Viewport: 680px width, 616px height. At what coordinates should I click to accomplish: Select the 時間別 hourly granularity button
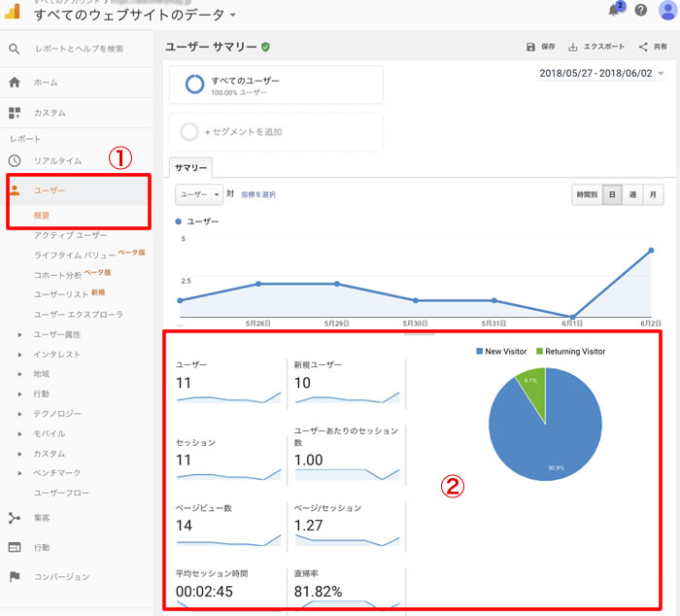(587, 195)
